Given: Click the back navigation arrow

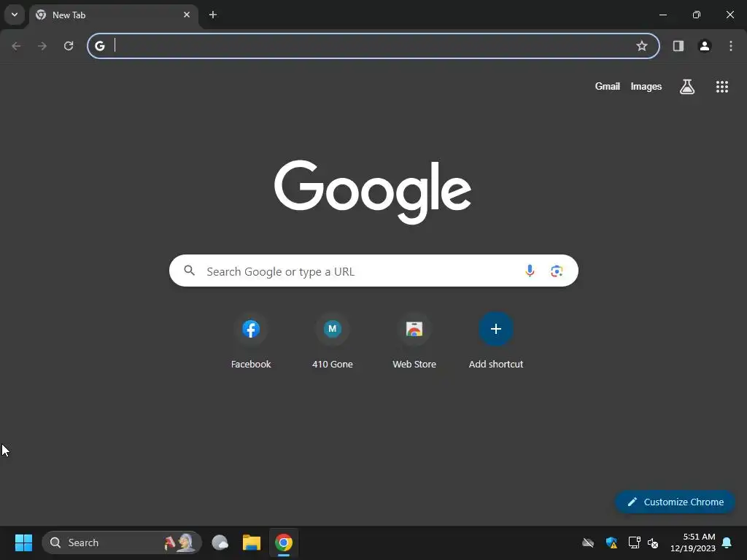Looking at the screenshot, I should pos(16,46).
